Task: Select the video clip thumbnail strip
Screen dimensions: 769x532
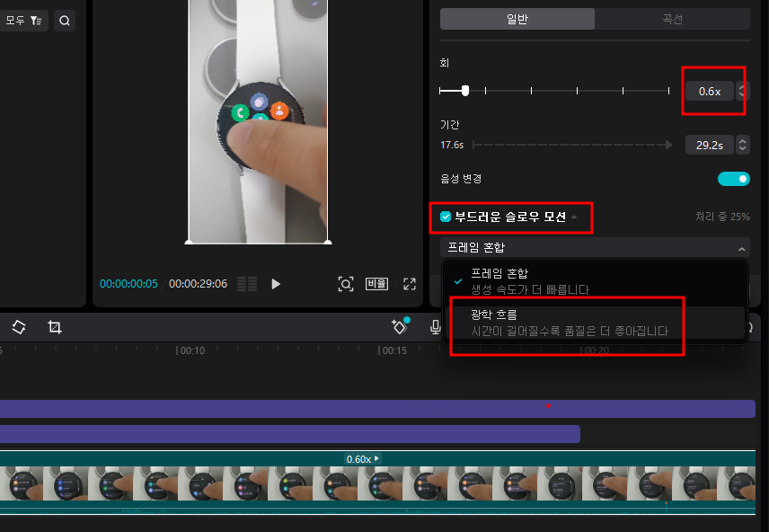Action: pos(376,483)
